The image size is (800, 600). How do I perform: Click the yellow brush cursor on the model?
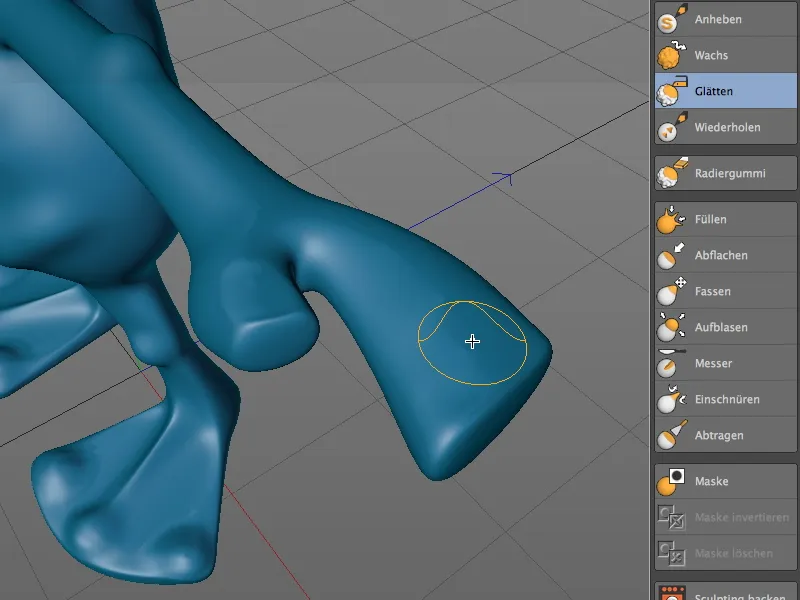pos(470,340)
